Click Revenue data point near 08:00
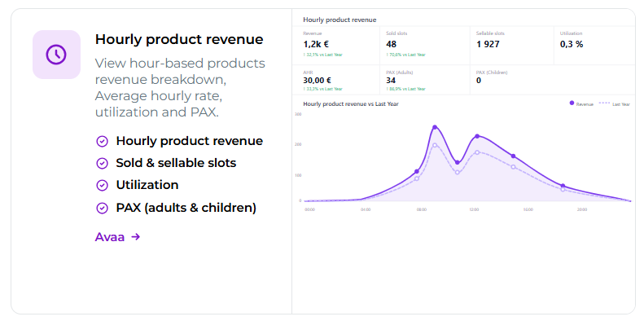 (417, 171)
